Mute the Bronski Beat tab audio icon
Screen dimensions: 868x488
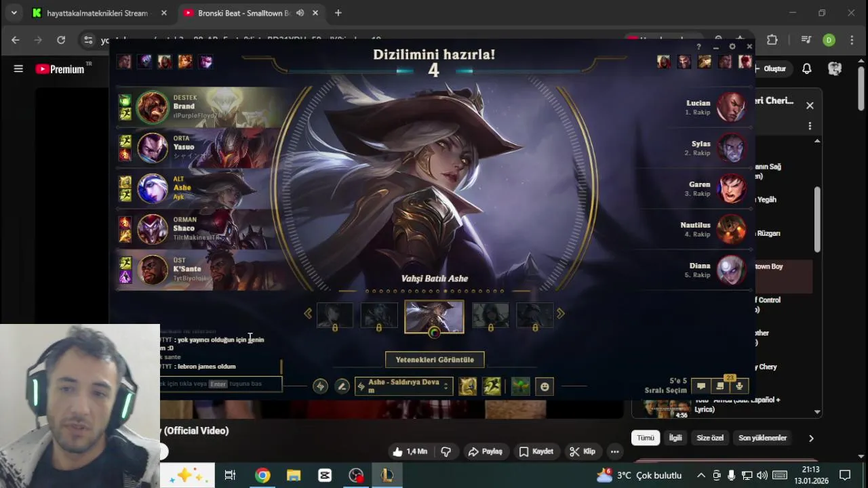click(300, 13)
